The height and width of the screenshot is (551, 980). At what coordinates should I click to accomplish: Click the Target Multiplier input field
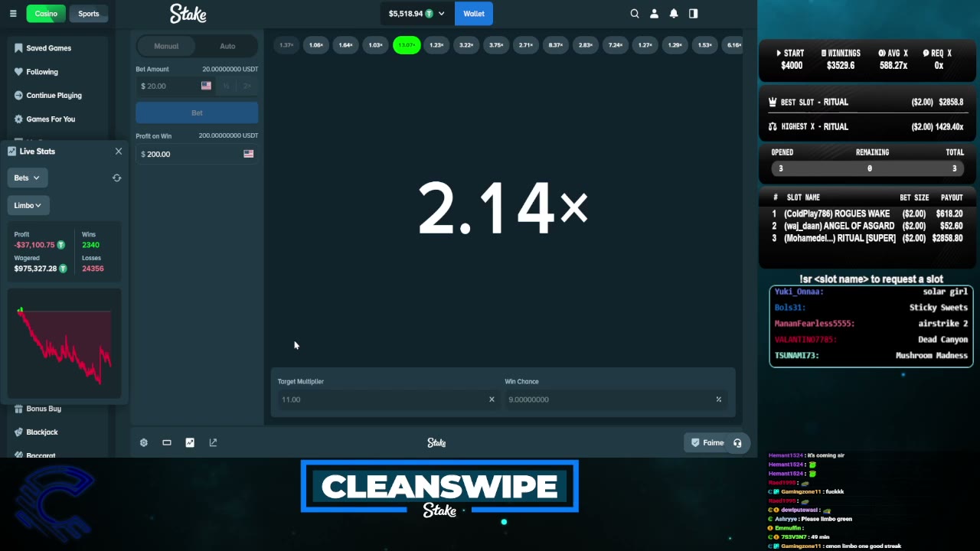click(388, 399)
